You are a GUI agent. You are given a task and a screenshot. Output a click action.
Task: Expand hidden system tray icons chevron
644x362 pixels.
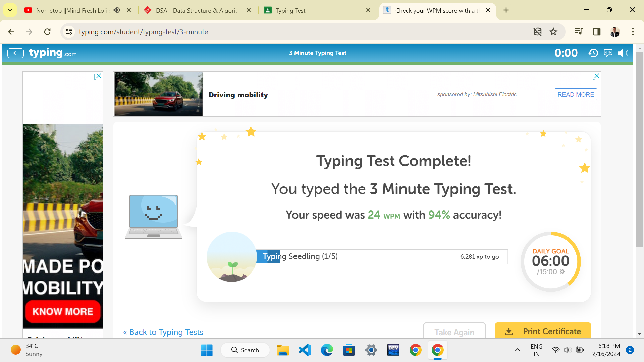(x=518, y=350)
